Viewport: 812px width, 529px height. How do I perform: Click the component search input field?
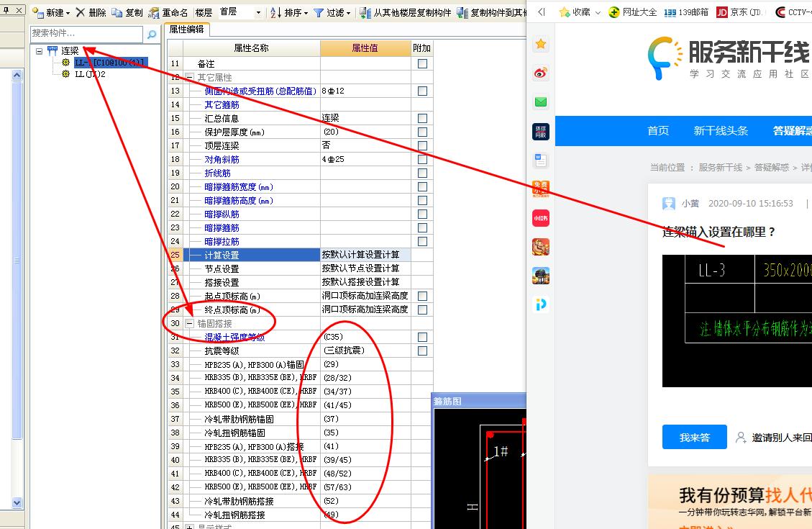[86, 34]
